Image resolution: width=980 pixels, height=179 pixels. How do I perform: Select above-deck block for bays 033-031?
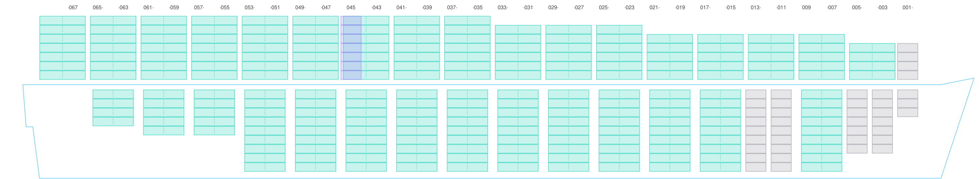(518, 53)
